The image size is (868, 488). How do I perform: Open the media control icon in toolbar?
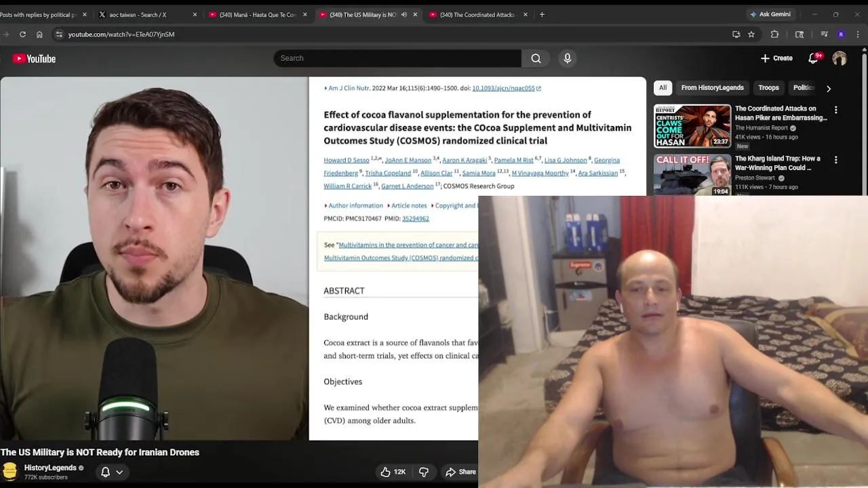[x=824, y=34]
